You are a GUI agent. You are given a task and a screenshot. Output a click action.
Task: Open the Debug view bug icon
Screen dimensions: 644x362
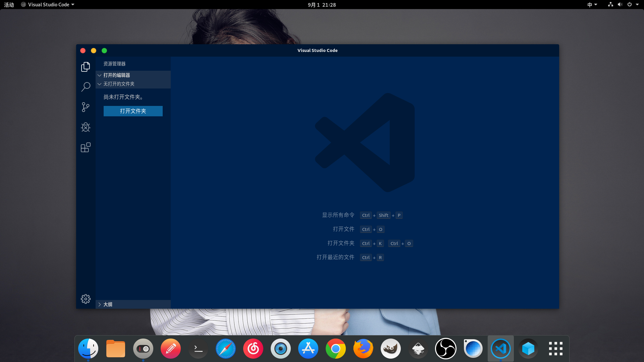86,127
